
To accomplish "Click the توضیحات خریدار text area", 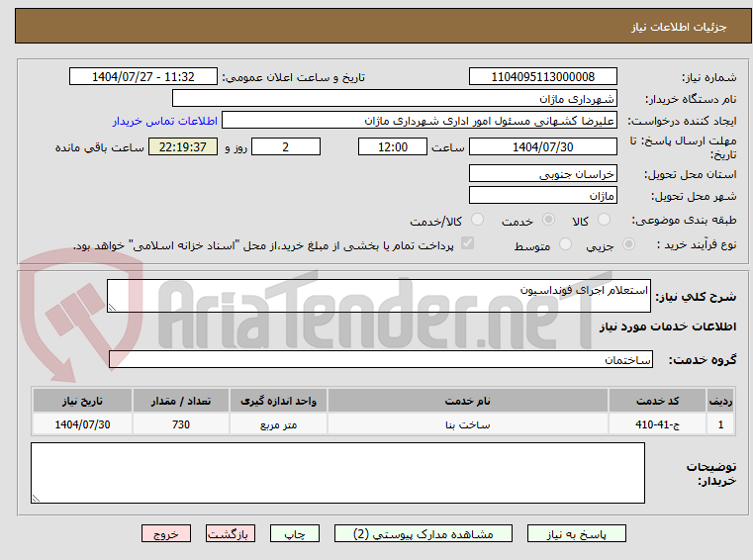I will click(x=337, y=473).
